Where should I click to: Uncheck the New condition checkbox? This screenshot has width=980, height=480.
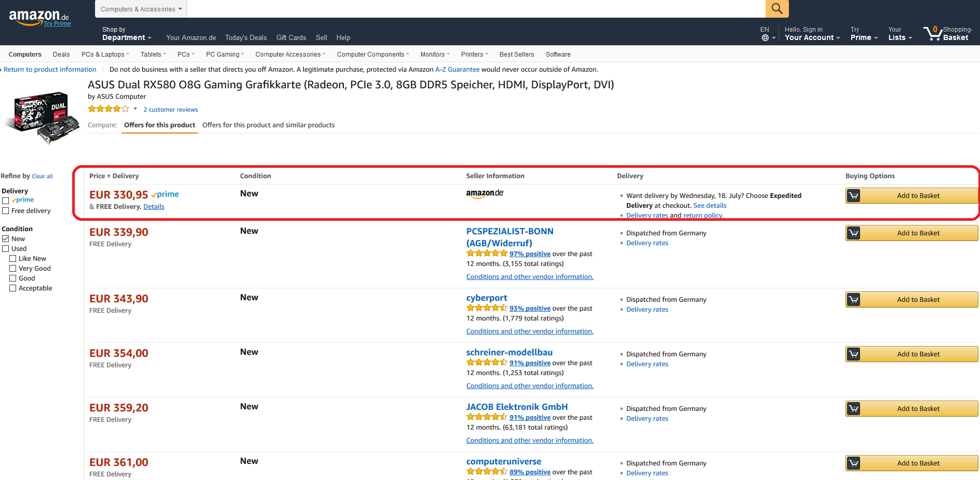tap(5, 239)
